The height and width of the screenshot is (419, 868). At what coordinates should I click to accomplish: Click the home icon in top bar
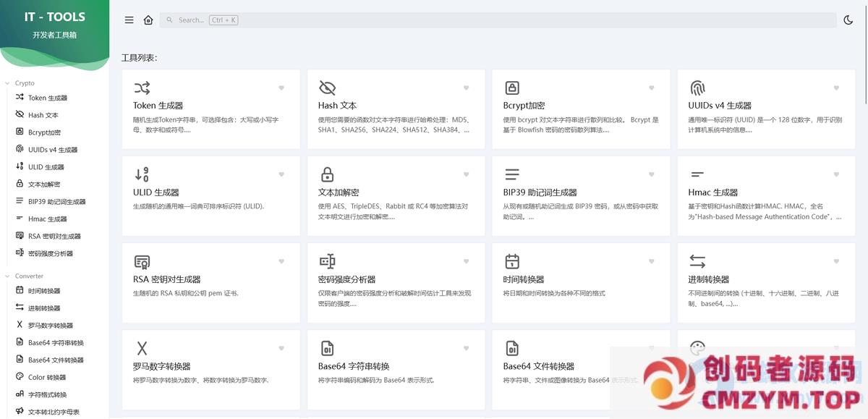coord(148,20)
